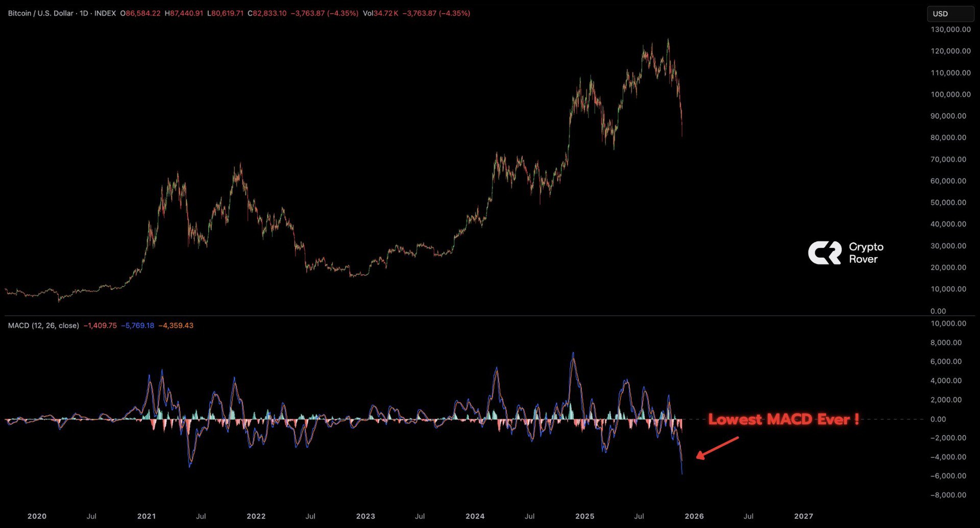
Task: Click the blue MACD line value −5,769.18
Action: click(137, 325)
